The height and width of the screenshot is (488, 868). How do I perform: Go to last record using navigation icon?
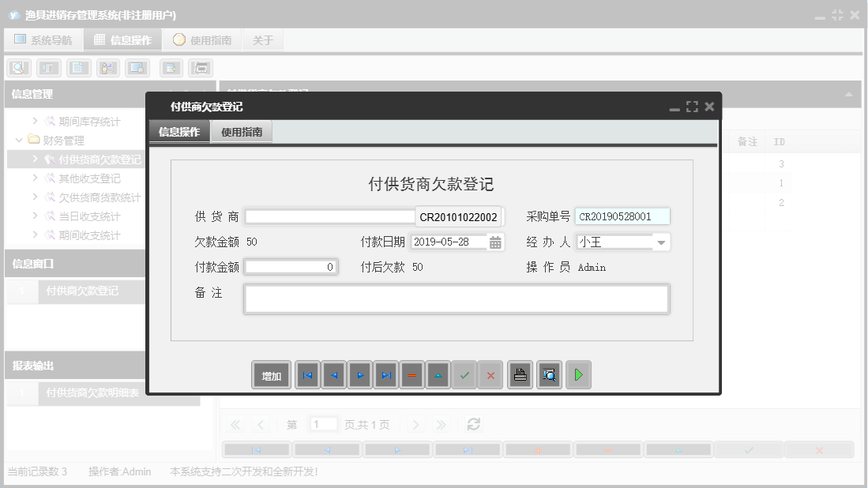click(x=386, y=375)
